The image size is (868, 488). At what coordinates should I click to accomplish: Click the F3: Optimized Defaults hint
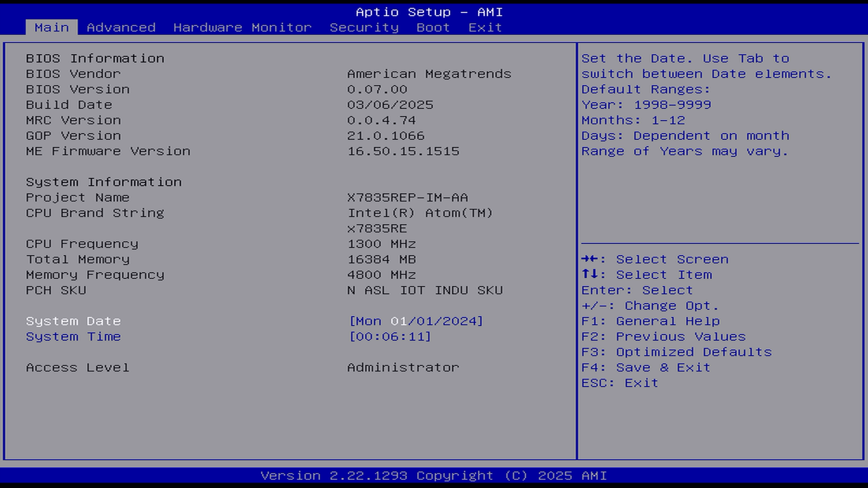tap(676, 352)
